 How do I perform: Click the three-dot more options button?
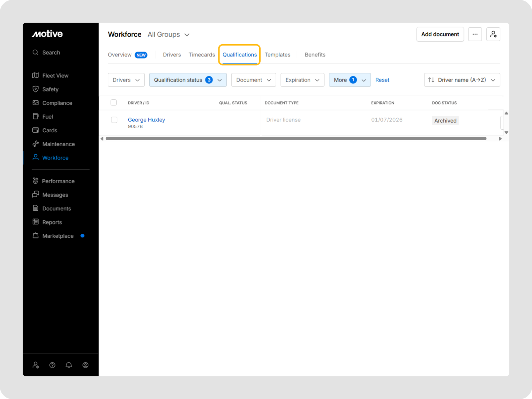point(475,34)
